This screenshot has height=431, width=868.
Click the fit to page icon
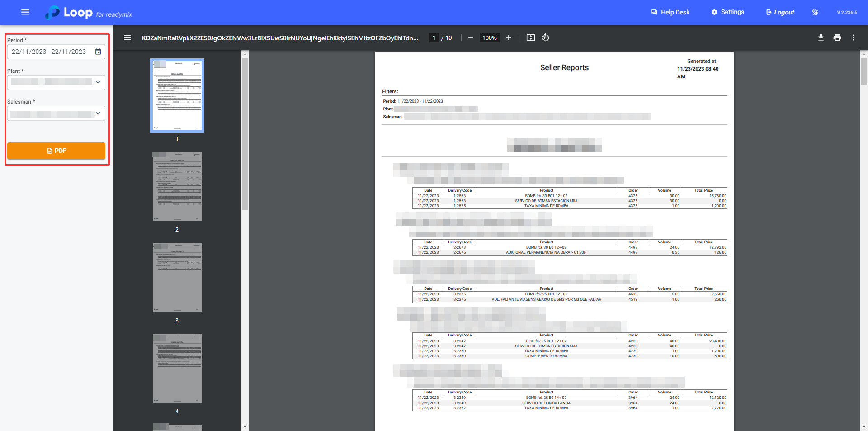tap(530, 38)
